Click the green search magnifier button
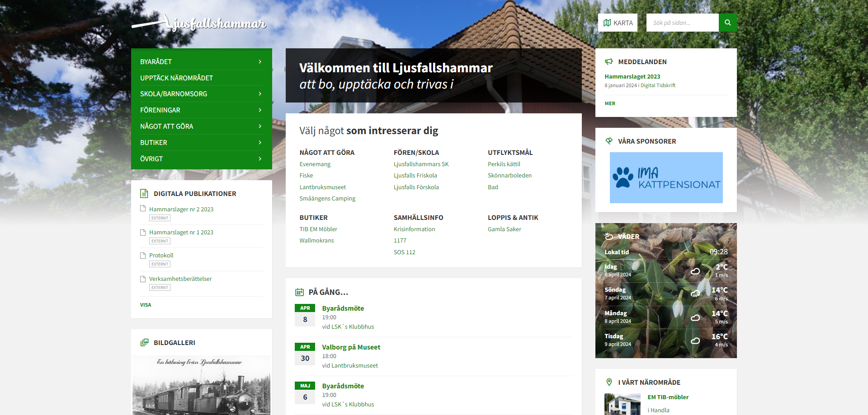868x415 pixels. pyautogui.click(x=727, y=23)
